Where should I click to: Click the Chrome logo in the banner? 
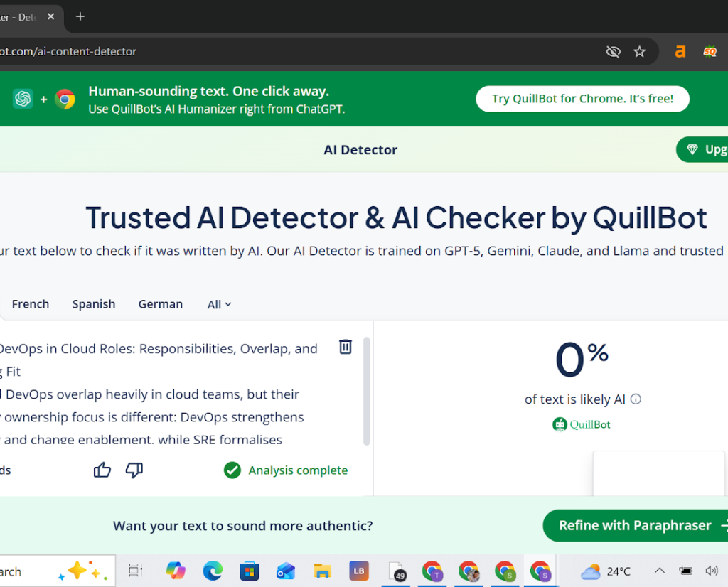coord(65,99)
